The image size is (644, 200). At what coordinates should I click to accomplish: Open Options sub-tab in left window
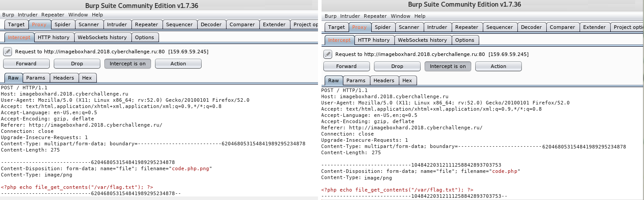click(145, 37)
